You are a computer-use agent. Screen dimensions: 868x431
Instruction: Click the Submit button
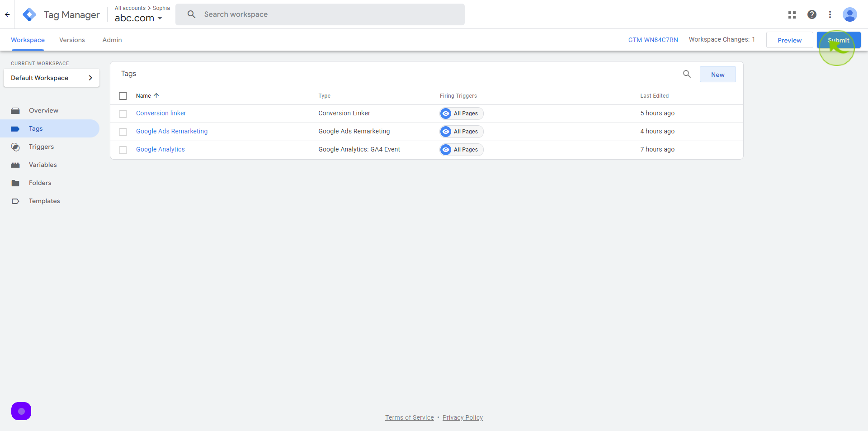[839, 40]
